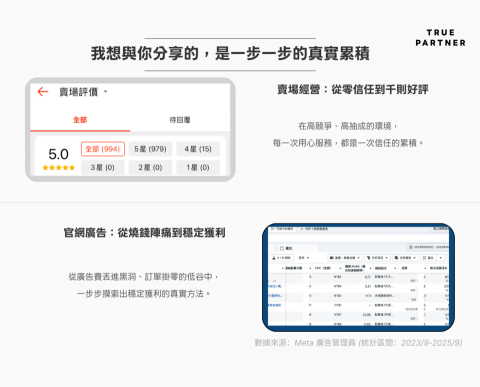Filter reviews by 5星 (979)

[150, 149]
